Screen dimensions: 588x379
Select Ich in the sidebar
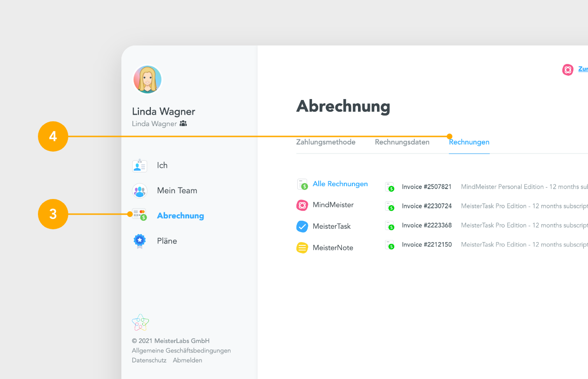tap(162, 165)
